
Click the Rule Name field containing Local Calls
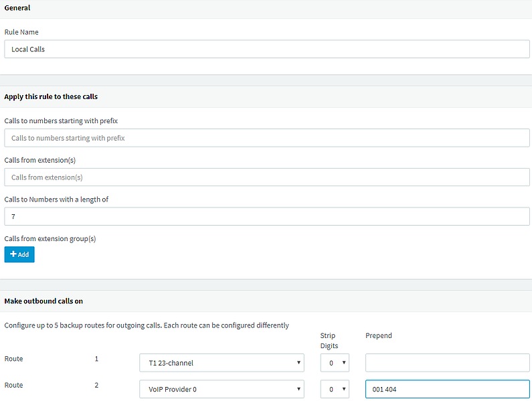(x=267, y=50)
